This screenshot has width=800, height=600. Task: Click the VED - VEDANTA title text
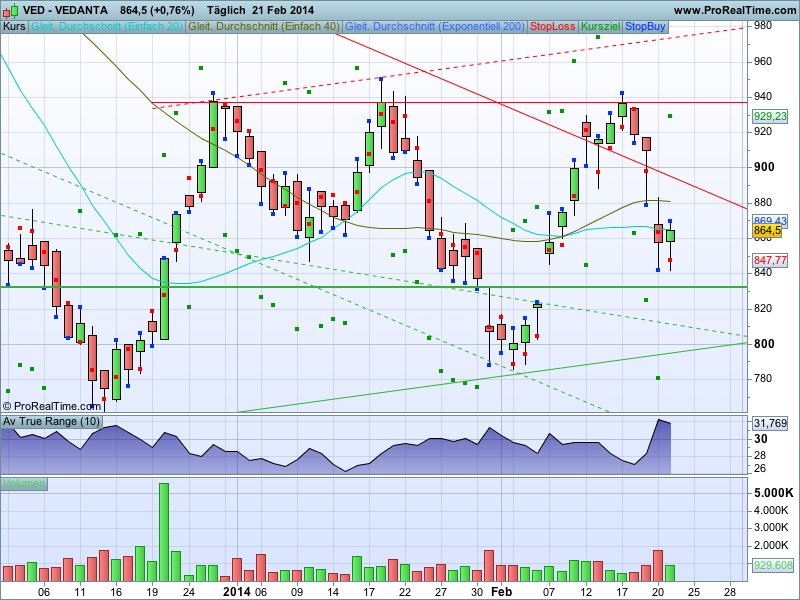[x=65, y=10]
